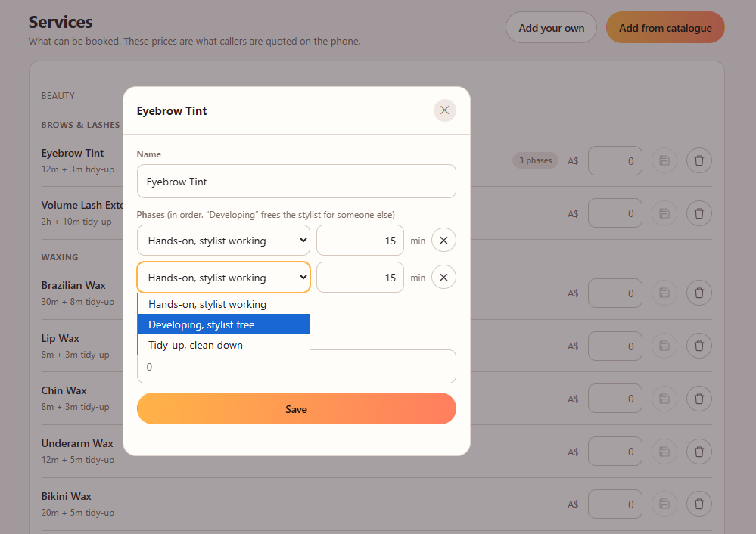Image resolution: width=756 pixels, height=534 pixels.
Task: Delete the Bikini Wax service
Action: pos(698,504)
